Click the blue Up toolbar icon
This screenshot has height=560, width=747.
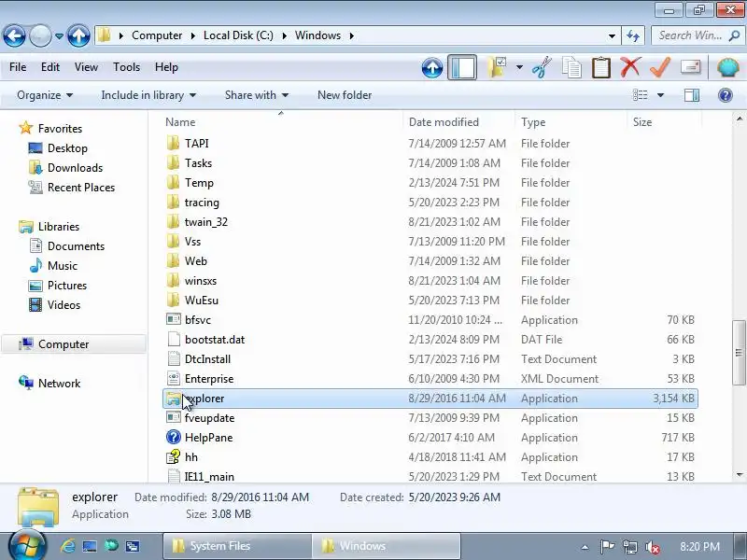tap(432, 67)
